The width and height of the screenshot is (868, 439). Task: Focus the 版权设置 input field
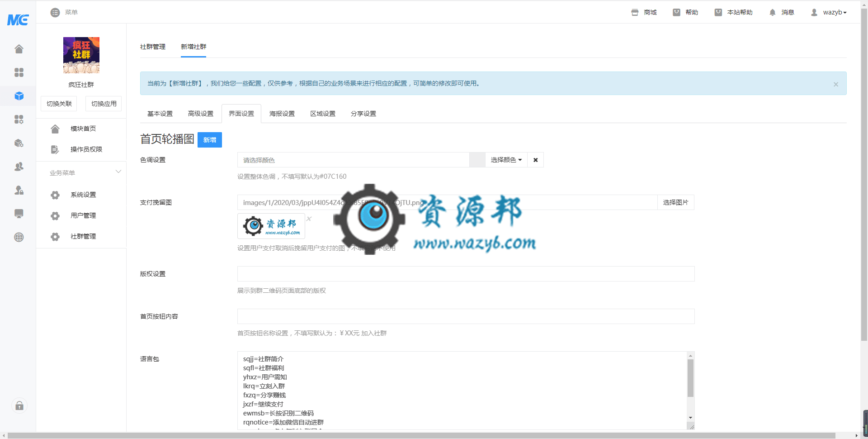(x=466, y=274)
